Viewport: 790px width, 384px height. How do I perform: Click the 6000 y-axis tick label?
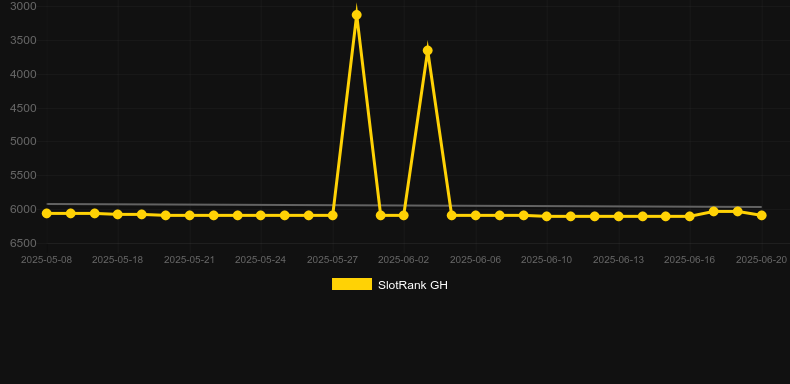tap(23, 209)
